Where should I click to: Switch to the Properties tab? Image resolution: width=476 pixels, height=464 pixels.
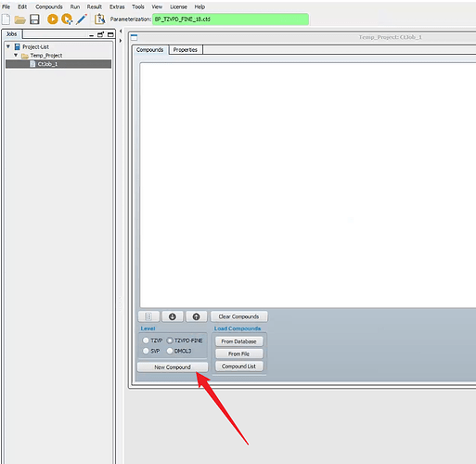[x=186, y=50]
